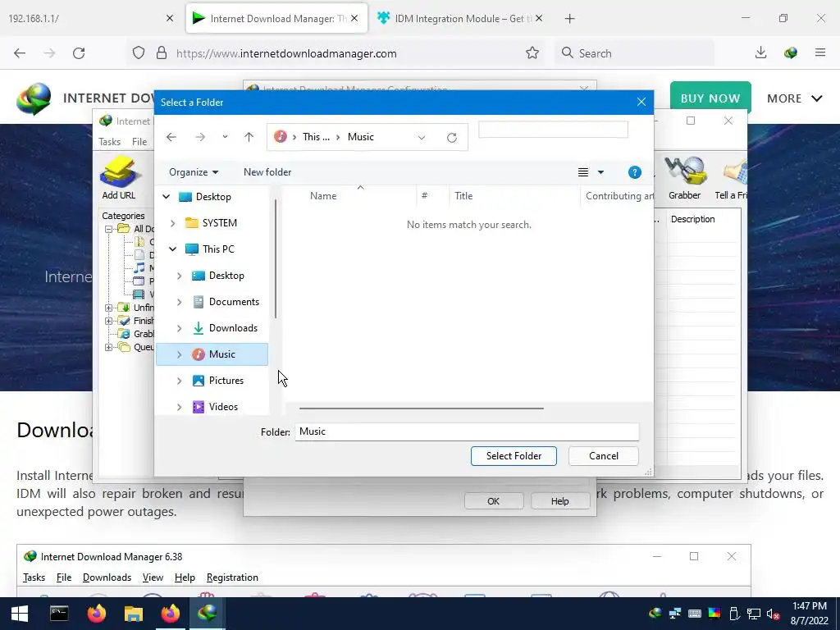The height and width of the screenshot is (630, 840).
Task: Click IDM extension icon in Firefox toolbar
Action: click(x=791, y=53)
